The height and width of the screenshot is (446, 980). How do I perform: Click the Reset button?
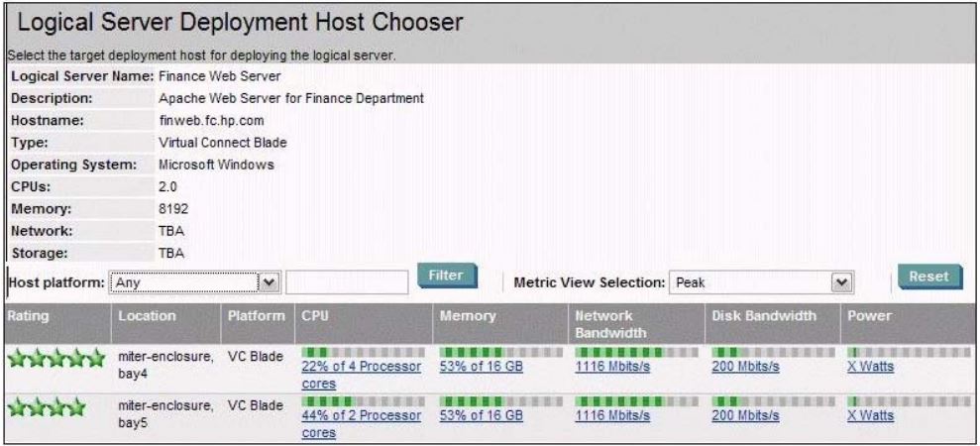(929, 277)
